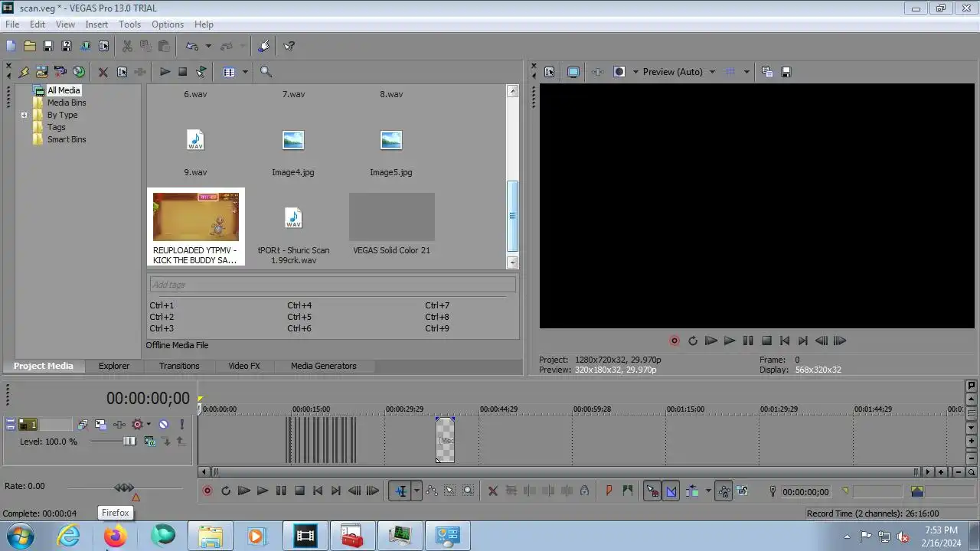Viewport: 980px width, 551px height.
Task: Open the Normal Edit tool dropdown arrow
Action: (x=416, y=491)
